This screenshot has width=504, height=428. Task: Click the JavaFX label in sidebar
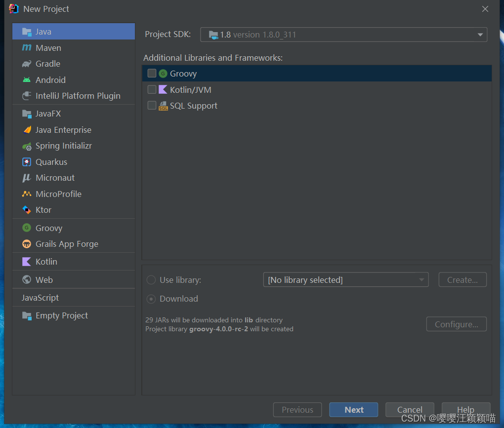coord(48,114)
